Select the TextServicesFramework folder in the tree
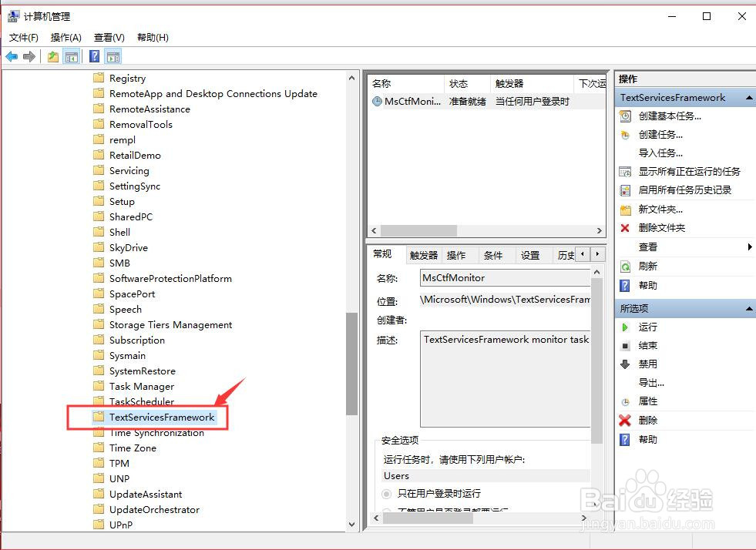Viewport: 756px width, 550px height. (x=162, y=417)
